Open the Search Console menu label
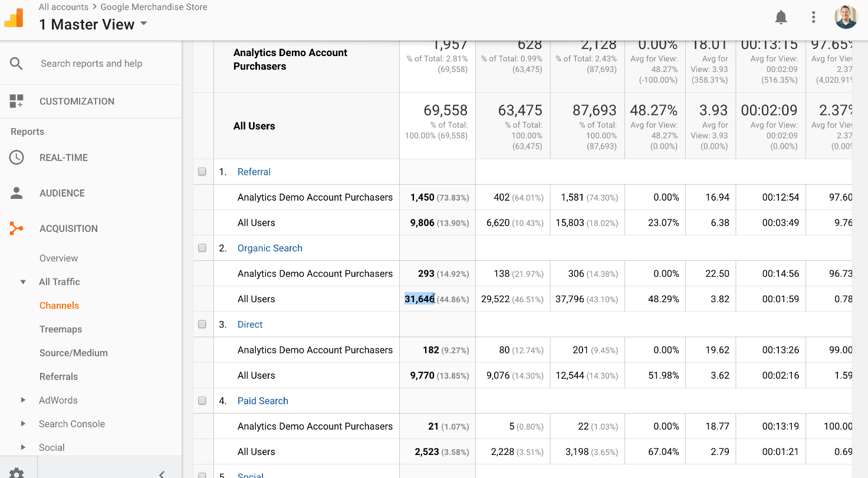The height and width of the screenshot is (478, 868). [72, 424]
